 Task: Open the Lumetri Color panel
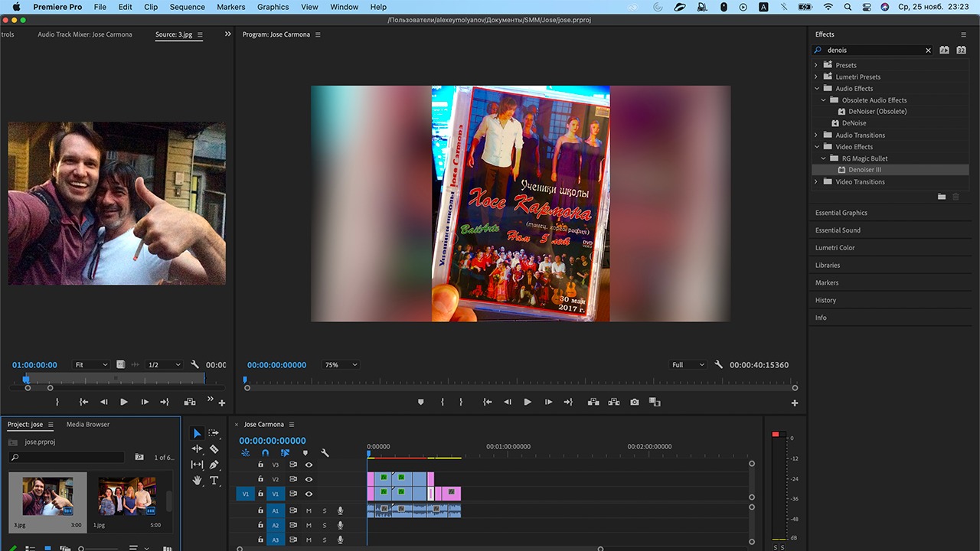(x=835, y=248)
